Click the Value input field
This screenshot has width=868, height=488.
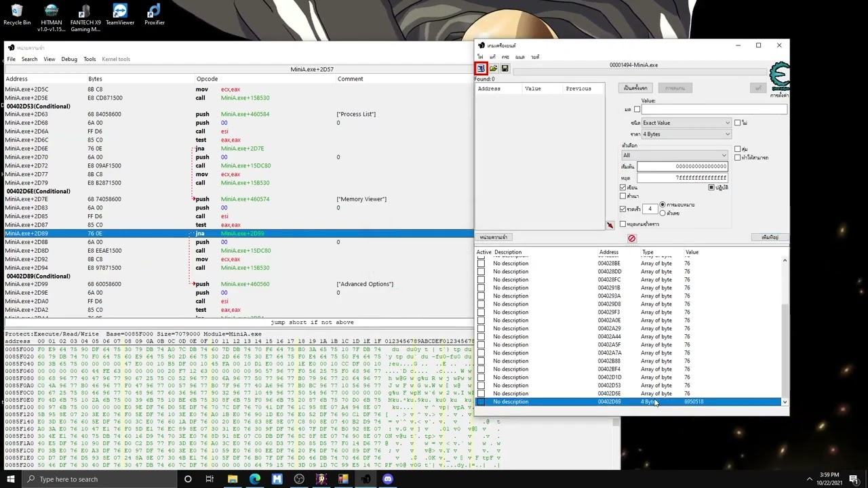[x=714, y=110]
